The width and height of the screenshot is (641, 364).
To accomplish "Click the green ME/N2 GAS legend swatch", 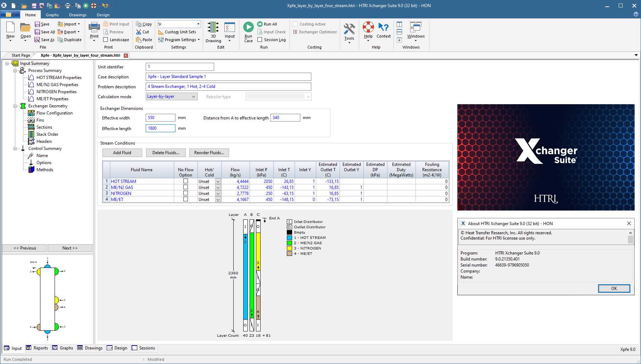I will (289, 243).
